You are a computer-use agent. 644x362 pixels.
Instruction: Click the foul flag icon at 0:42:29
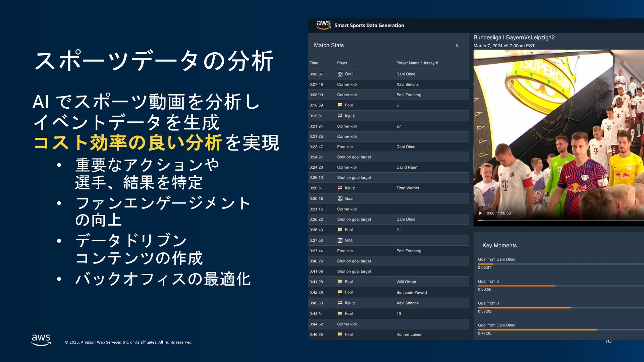point(340,292)
